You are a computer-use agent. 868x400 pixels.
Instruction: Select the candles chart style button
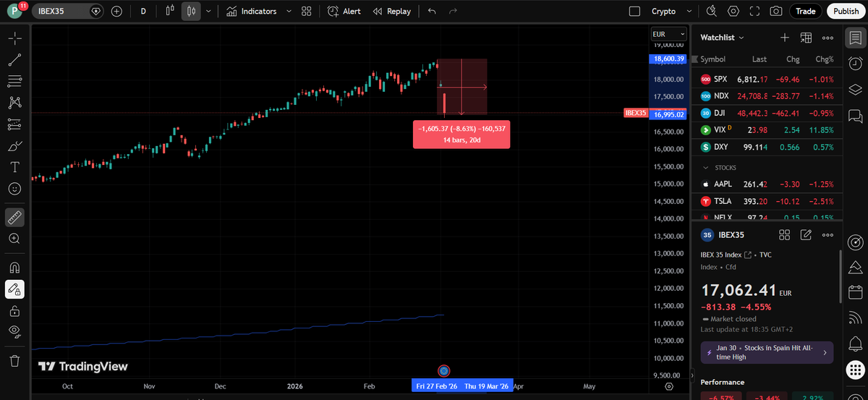(191, 11)
